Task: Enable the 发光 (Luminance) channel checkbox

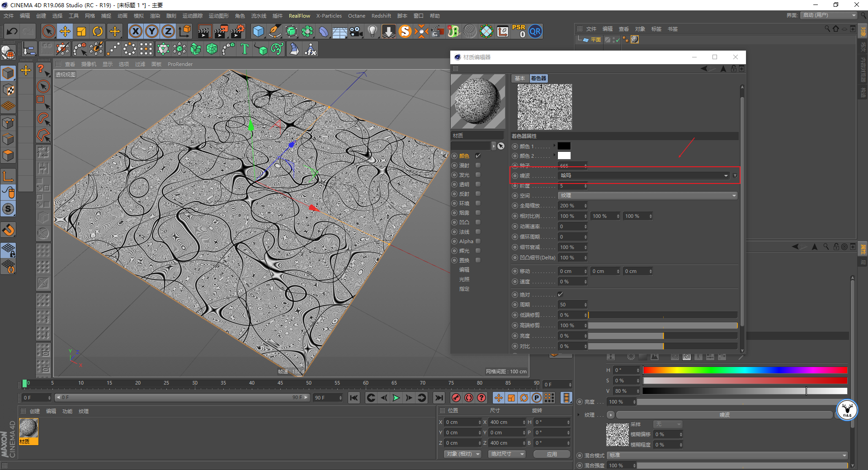Action: (478, 175)
